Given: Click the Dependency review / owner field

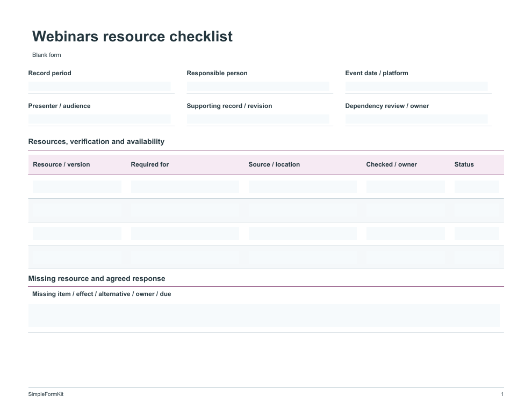Looking at the screenshot, I should coord(416,119).
